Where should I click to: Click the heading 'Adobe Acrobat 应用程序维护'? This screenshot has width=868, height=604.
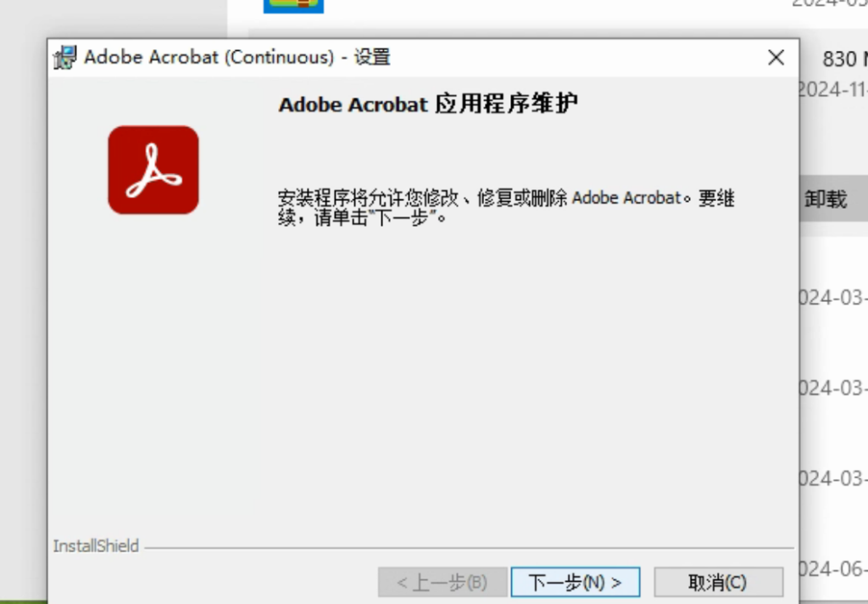[x=428, y=104]
